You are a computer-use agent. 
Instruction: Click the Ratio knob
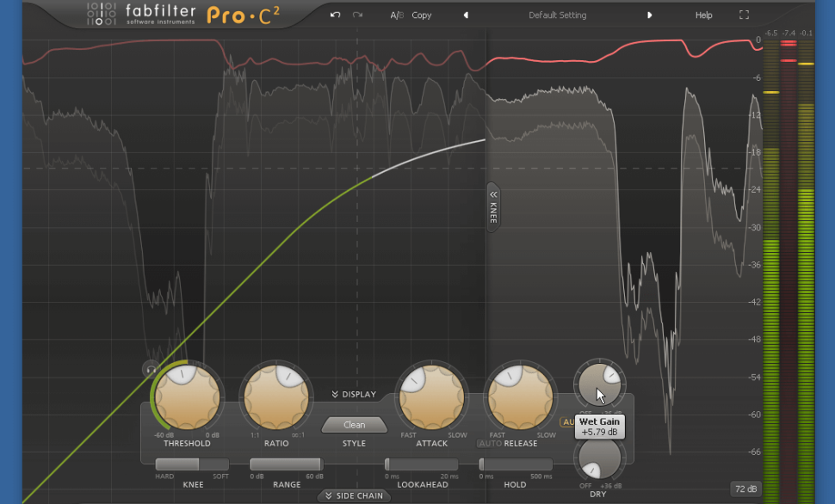pyautogui.click(x=275, y=397)
